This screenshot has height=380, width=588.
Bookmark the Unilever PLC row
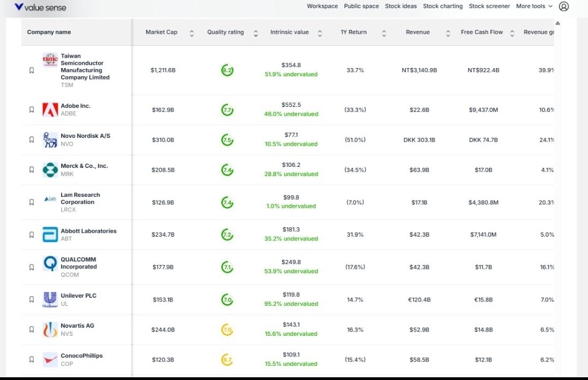32,299
